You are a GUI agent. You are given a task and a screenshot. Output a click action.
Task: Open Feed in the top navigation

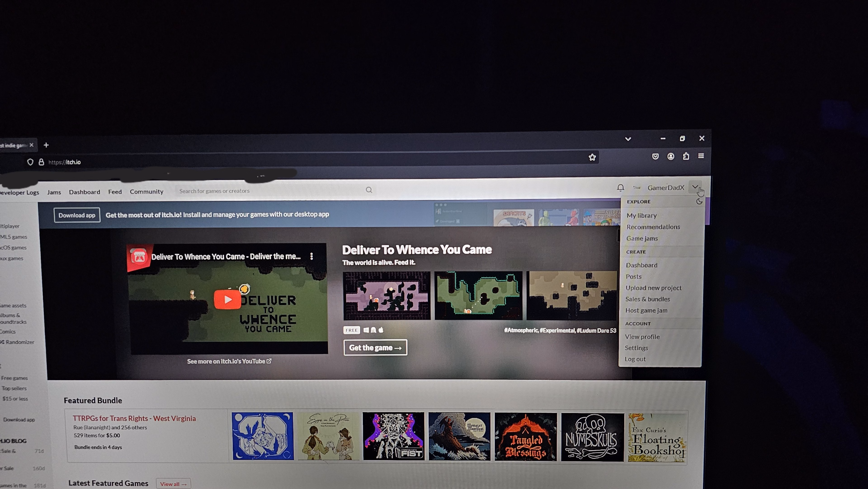[115, 192]
